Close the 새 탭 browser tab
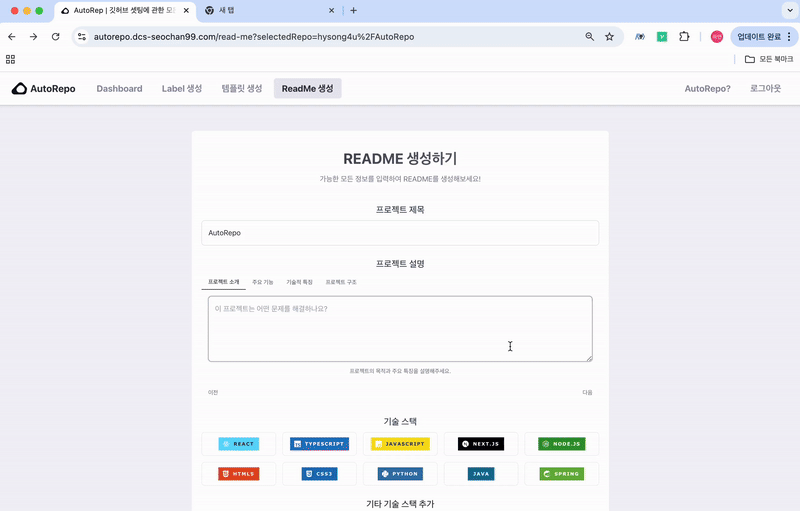The image size is (800, 511). [x=332, y=10]
